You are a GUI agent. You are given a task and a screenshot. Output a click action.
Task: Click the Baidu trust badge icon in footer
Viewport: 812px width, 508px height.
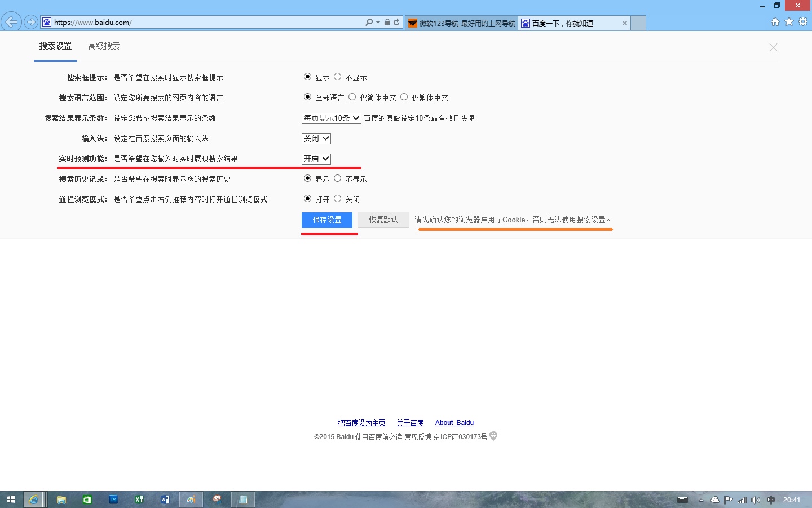coord(493,436)
